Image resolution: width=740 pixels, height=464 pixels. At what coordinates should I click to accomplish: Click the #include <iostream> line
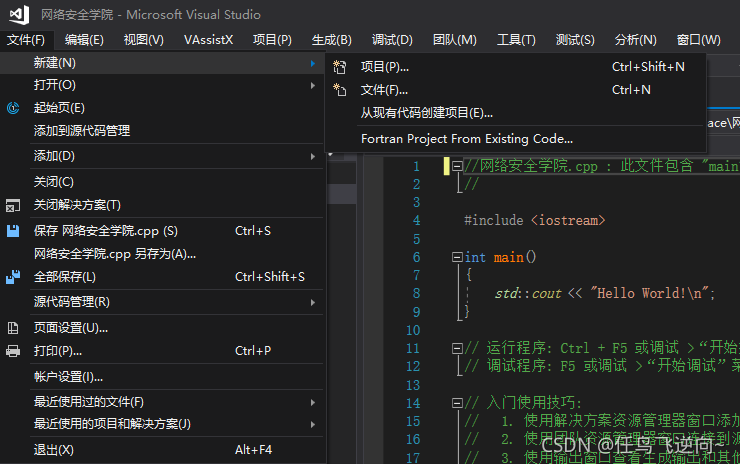(534, 220)
